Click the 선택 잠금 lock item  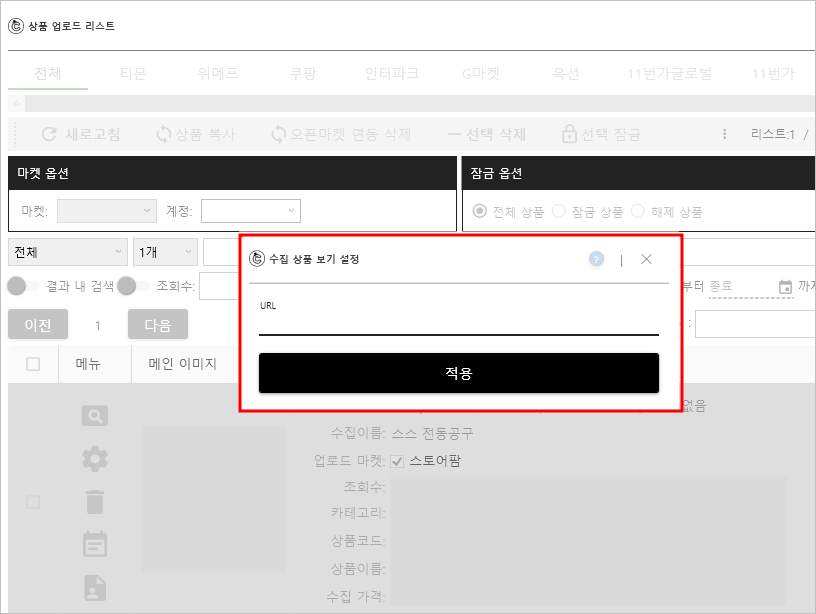coord(601,134)
